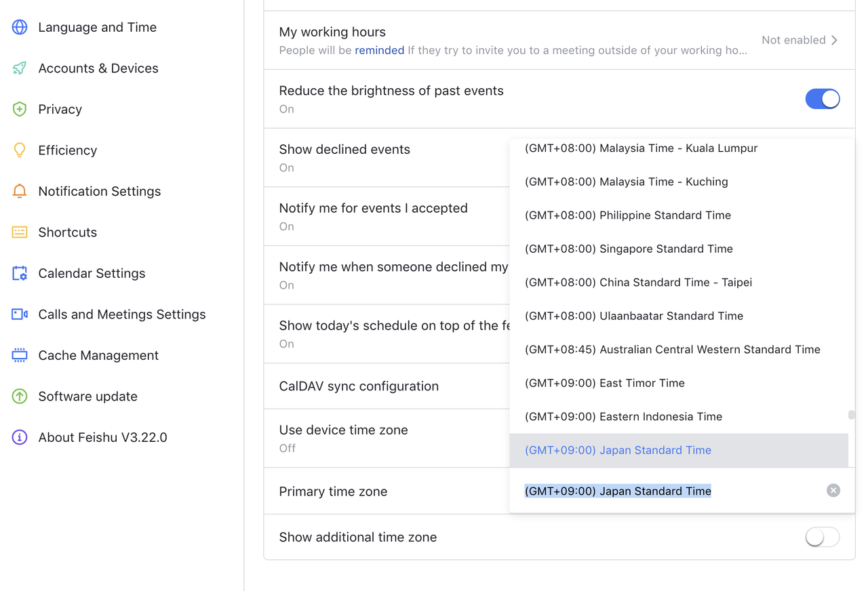Image resolution: width=868 pixels, height=591 pixels.
Task: Select Malaysia Time - Kuala Lumpur
Action: click(679, 148)
